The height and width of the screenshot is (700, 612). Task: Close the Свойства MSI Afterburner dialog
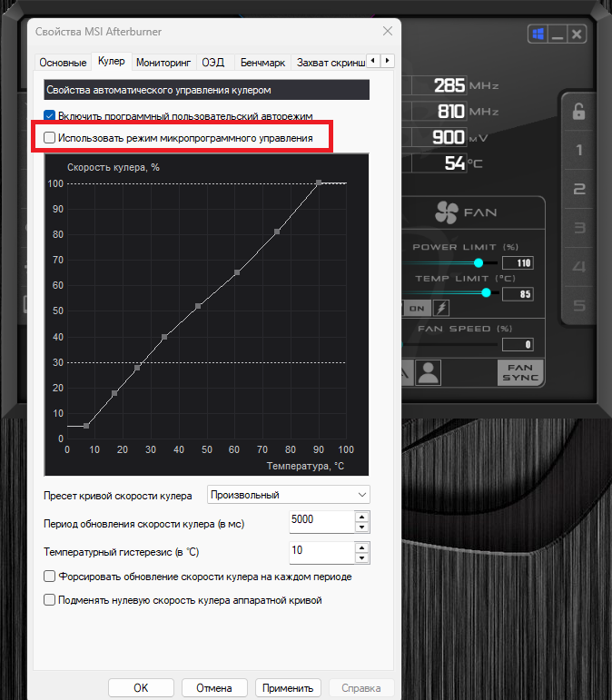[x=388, y=31]
